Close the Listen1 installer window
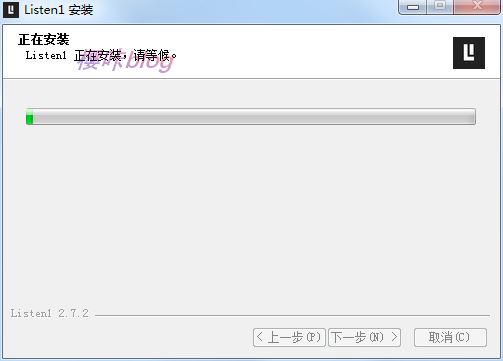 click(477, 7)
